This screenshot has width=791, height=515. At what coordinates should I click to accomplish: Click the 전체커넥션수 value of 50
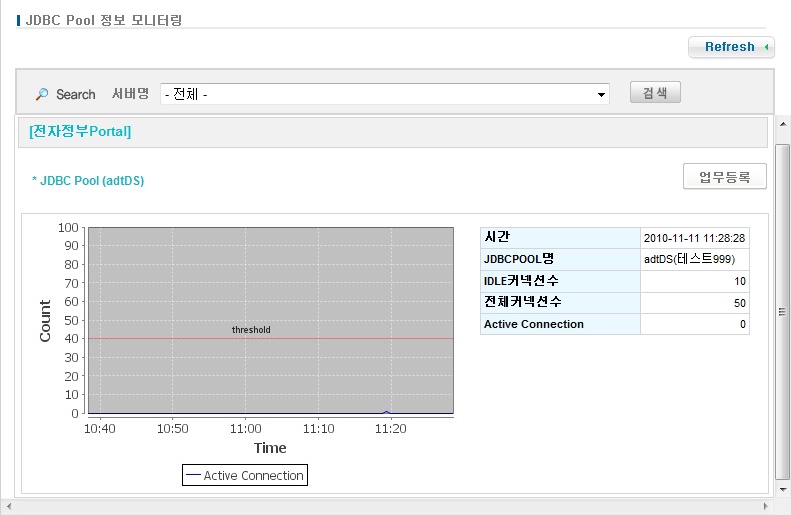point(694,302)
